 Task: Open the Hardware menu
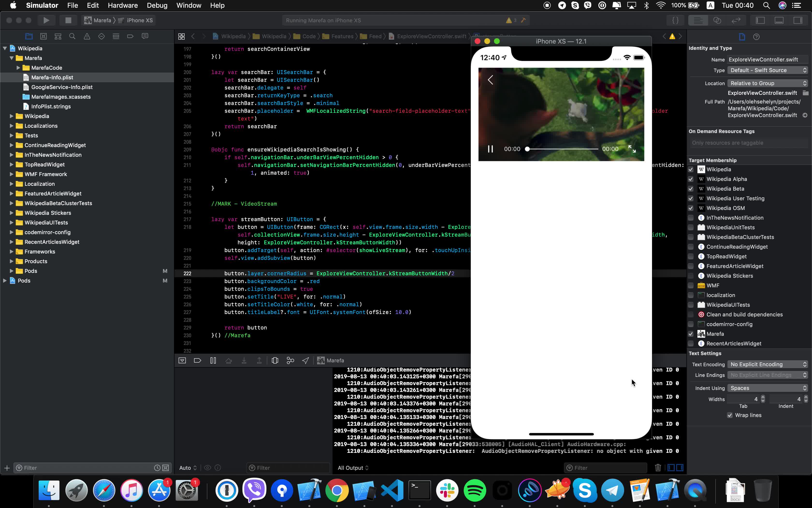[123, 5]
